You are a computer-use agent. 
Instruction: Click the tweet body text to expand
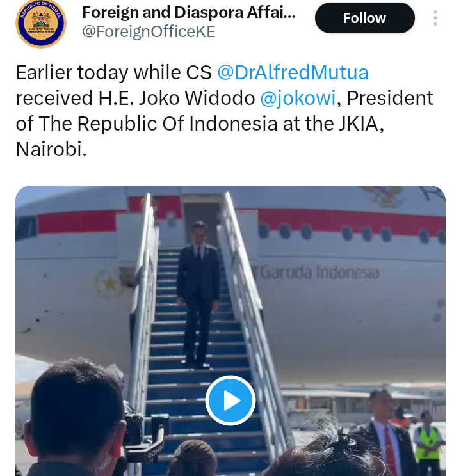225,111
